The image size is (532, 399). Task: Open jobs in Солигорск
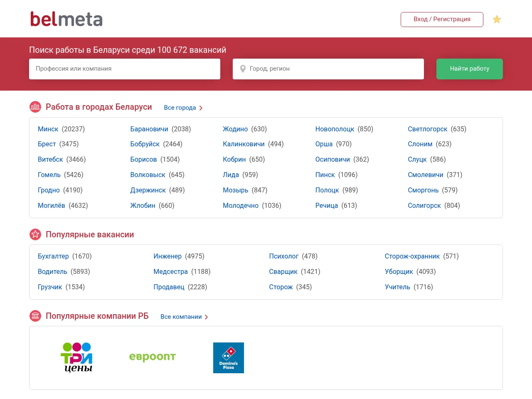pos(424,205)
